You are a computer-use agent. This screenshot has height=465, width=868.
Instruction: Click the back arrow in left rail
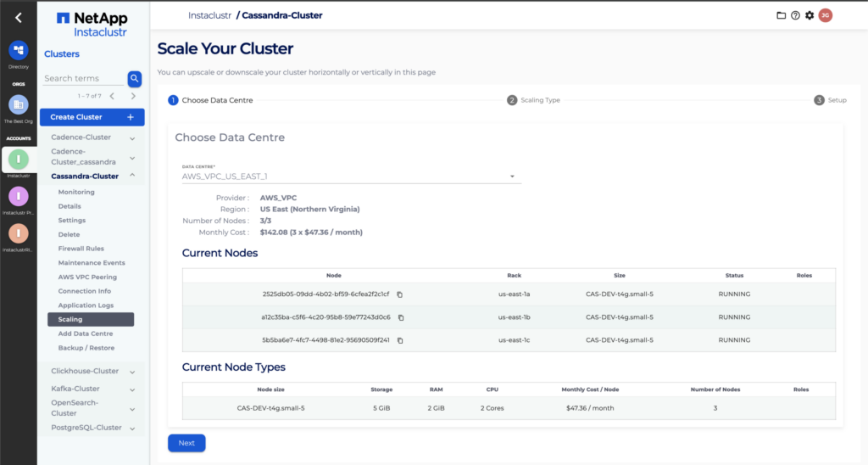coord(18,17)
